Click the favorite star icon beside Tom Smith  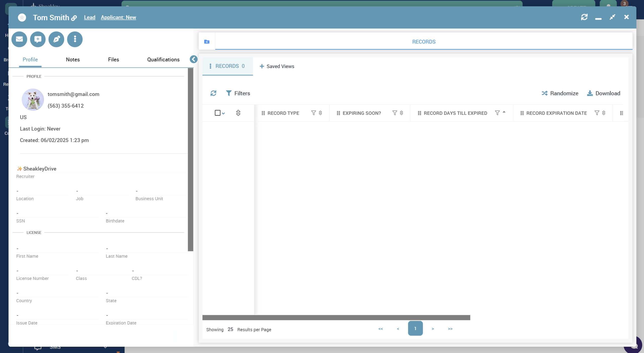tap(22, 17)
